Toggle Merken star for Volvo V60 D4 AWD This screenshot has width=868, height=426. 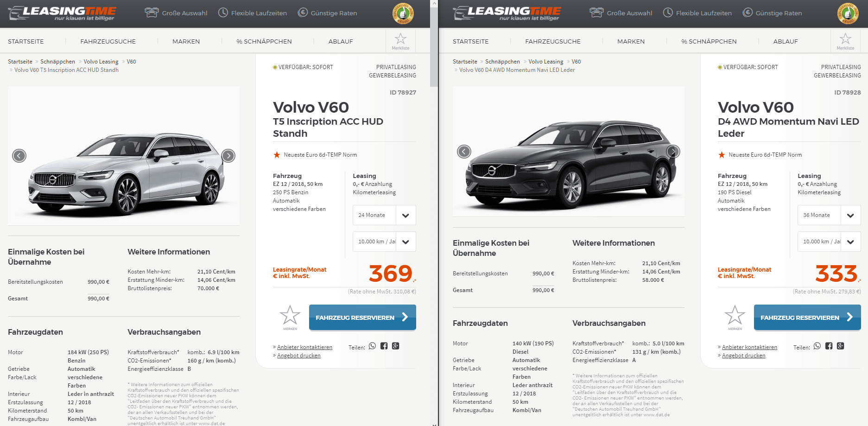click(x=735, y=318)
